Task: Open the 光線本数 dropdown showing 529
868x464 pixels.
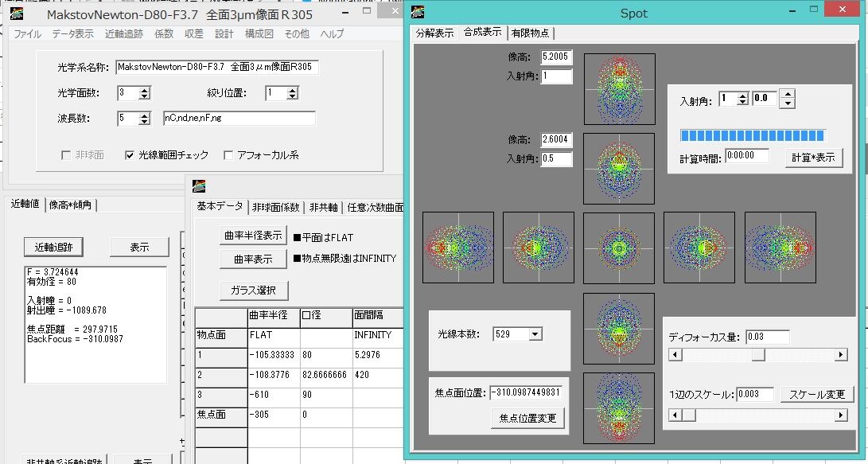Action: point(535,334)
